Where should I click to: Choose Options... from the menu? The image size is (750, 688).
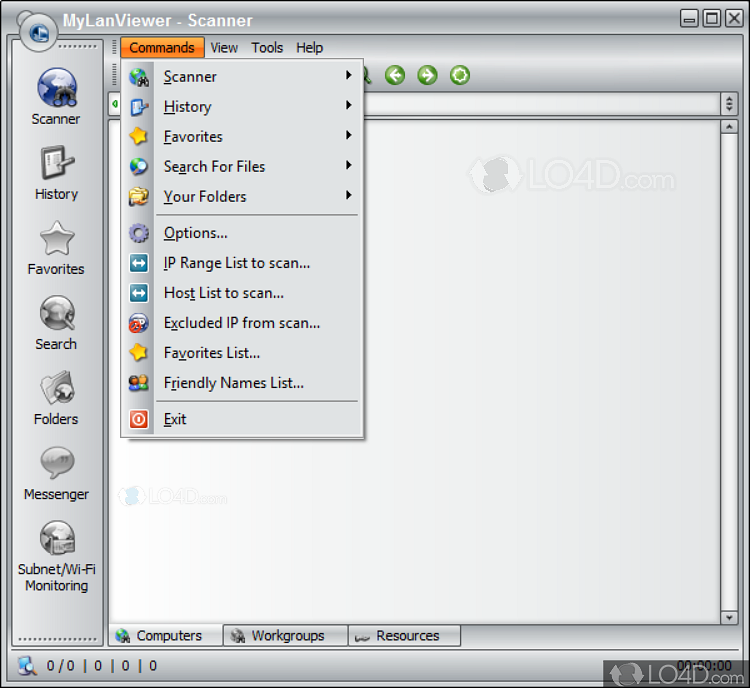[x=243, y=233]
